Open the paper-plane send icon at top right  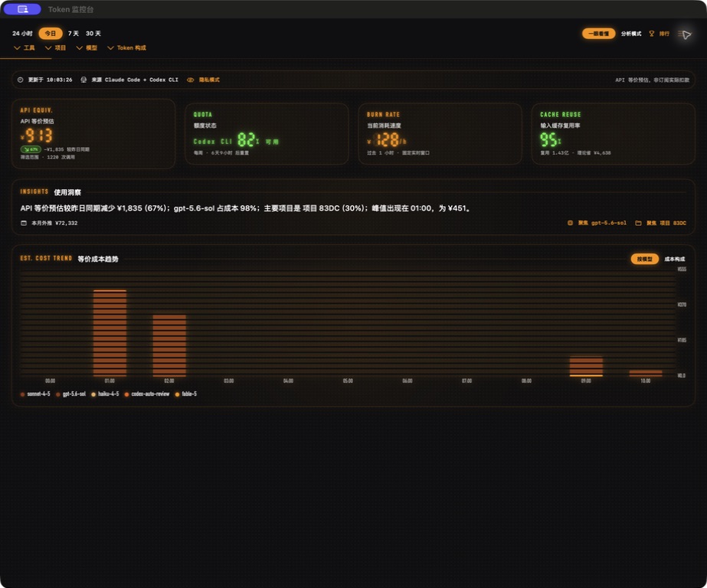click(x=685, y=34)
